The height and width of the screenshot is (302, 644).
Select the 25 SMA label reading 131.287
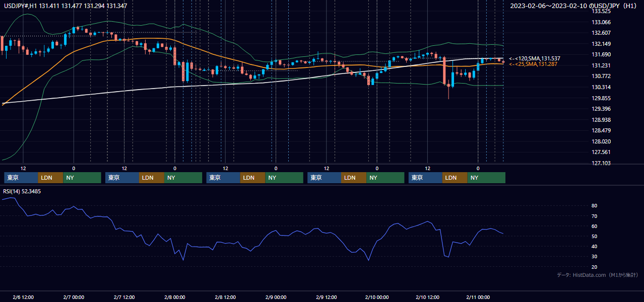[x=533, y=64]
